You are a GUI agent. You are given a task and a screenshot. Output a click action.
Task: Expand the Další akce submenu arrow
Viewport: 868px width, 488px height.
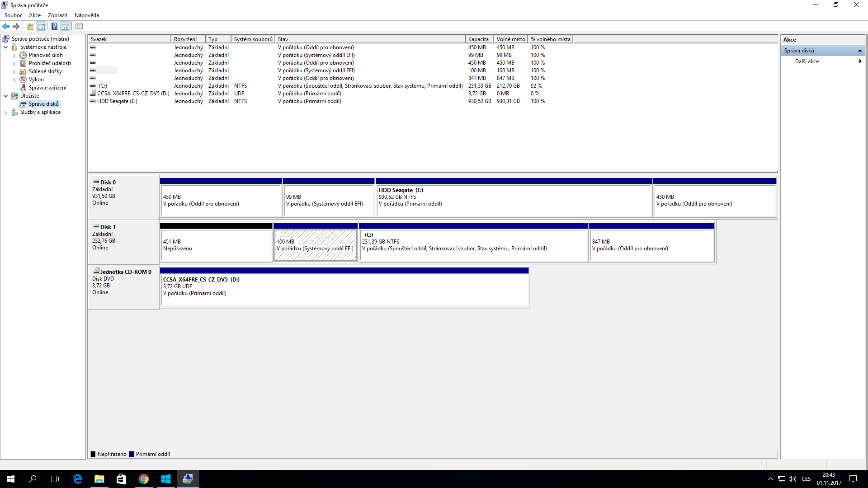point(860,61)
